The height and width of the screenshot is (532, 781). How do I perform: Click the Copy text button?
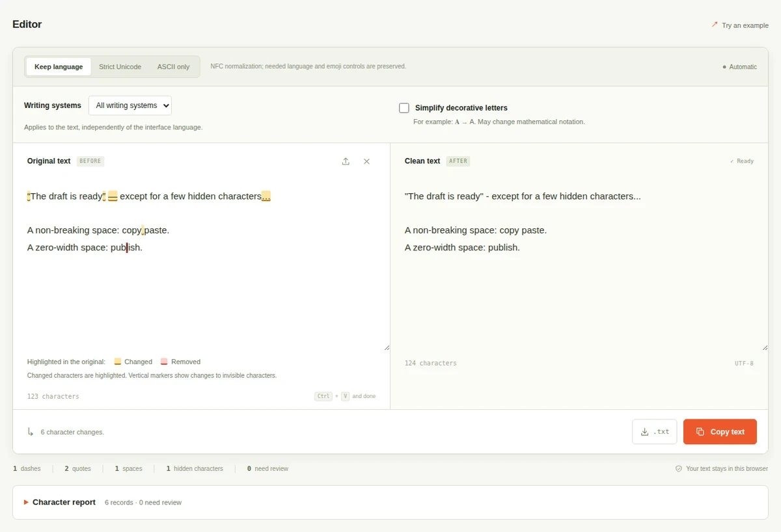[720, 432]
